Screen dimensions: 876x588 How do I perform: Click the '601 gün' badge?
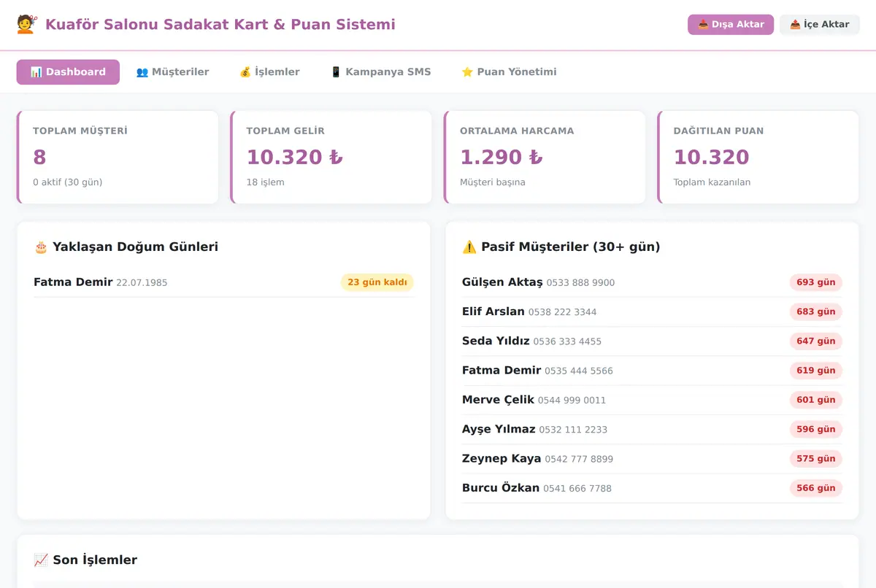coord(815,400)
